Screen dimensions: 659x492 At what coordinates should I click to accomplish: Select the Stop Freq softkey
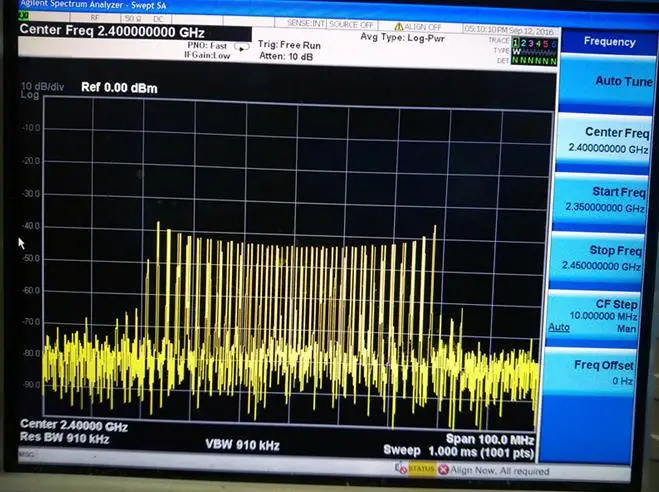click(x=597, y=258)
